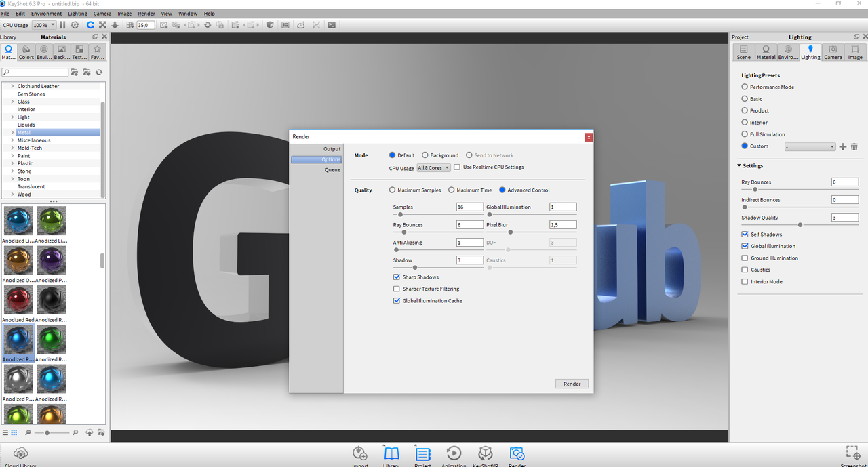Click the Render button in the dialog
This screenshot has height=467, width=868.
(571, 383)
